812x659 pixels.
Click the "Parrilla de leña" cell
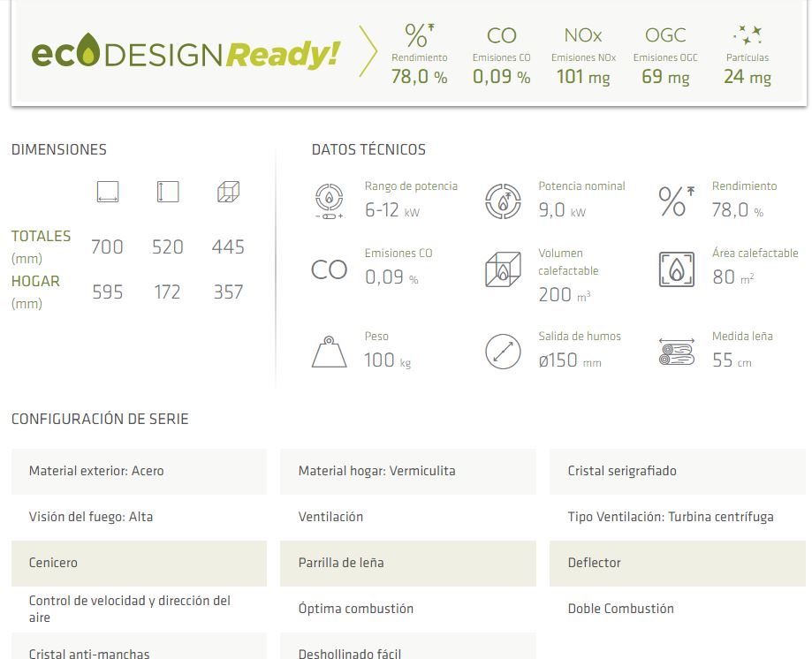pos(408,564)
